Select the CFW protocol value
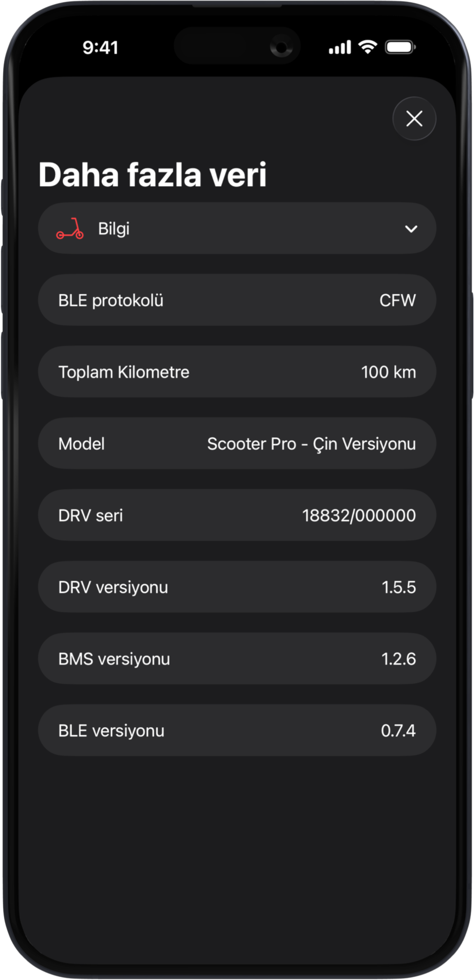Image resolution: width=474 pixels, height=980 pixels. pyautogui.click(x=397, y=300)
